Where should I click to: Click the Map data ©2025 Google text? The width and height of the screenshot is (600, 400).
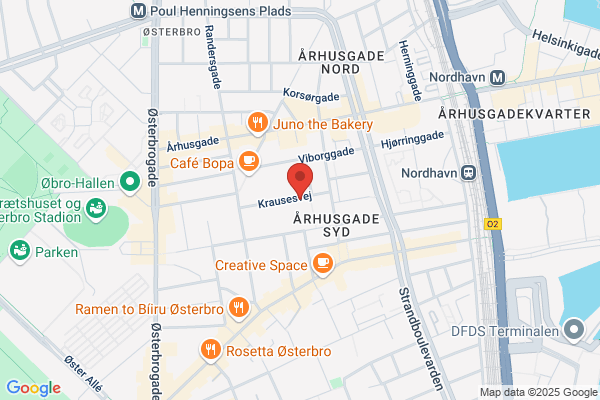(539, 392)
